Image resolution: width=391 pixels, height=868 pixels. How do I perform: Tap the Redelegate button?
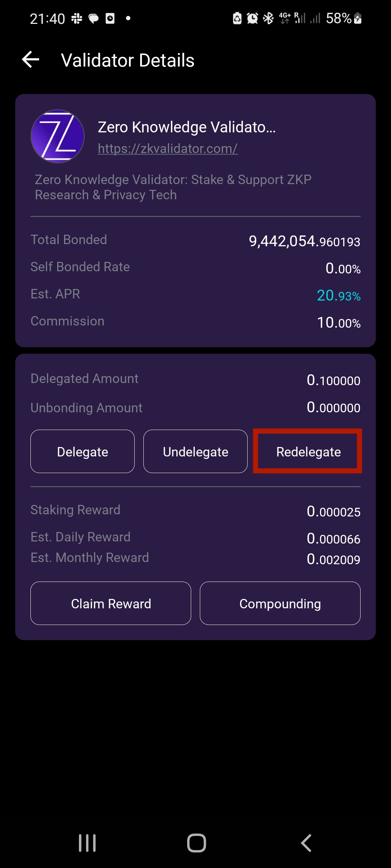pyautogui.click(x=308, y=452)
